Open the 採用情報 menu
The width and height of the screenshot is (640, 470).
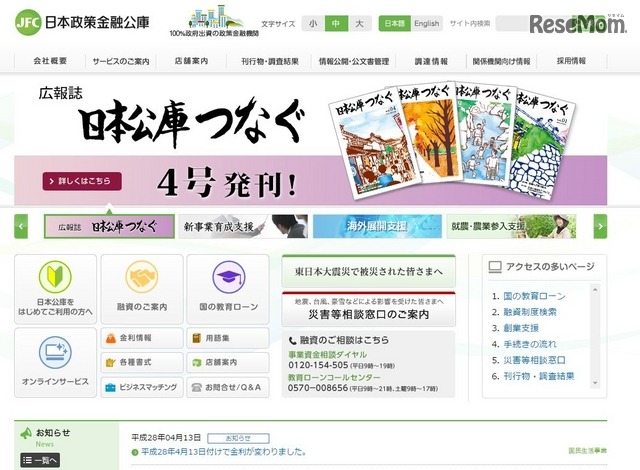(571, 61)
